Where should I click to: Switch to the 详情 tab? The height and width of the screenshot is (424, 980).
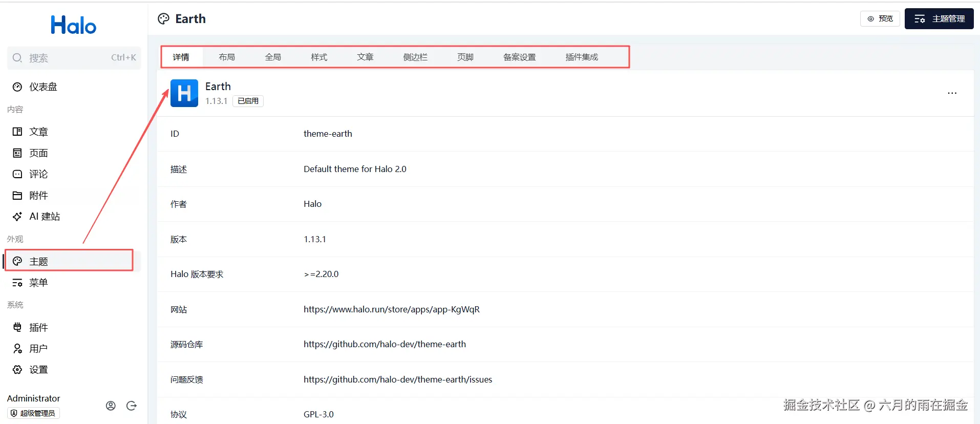181,57
